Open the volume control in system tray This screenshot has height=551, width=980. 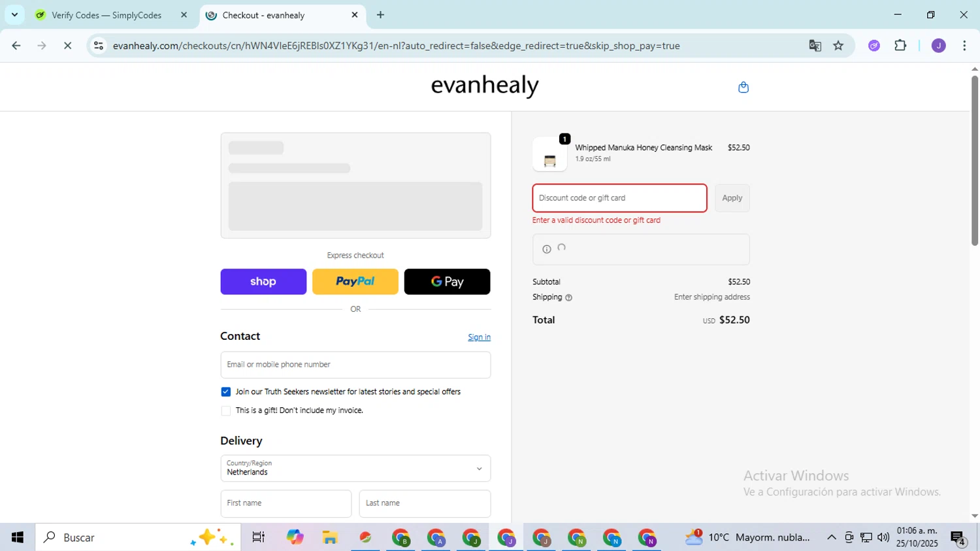(x=883, y=537)
